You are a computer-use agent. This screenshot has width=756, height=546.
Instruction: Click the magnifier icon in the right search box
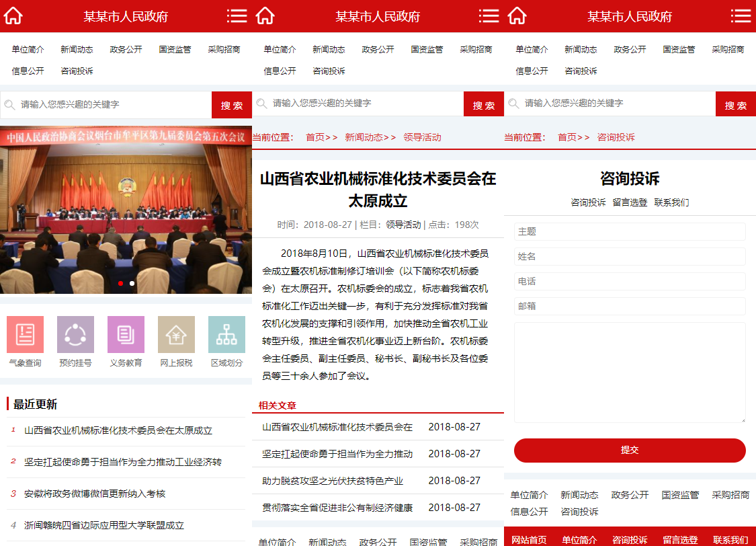coord(513,104)
